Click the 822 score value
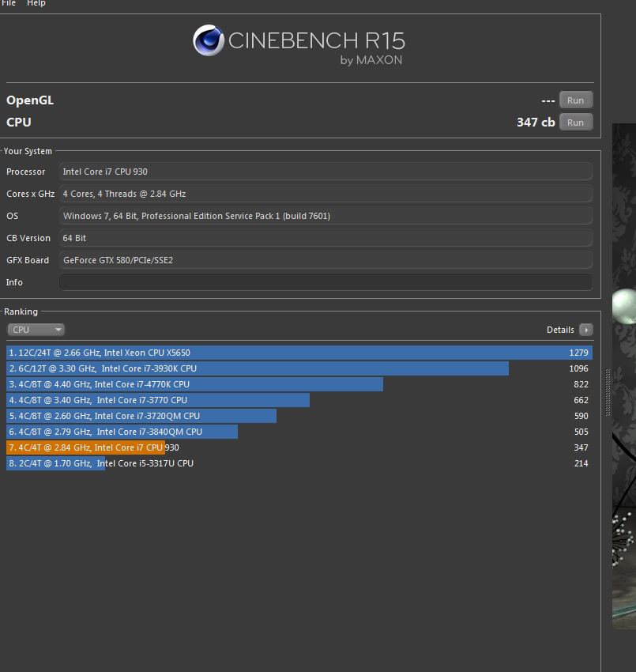Screen dimensions: 636x672 (x=581, y=384)
